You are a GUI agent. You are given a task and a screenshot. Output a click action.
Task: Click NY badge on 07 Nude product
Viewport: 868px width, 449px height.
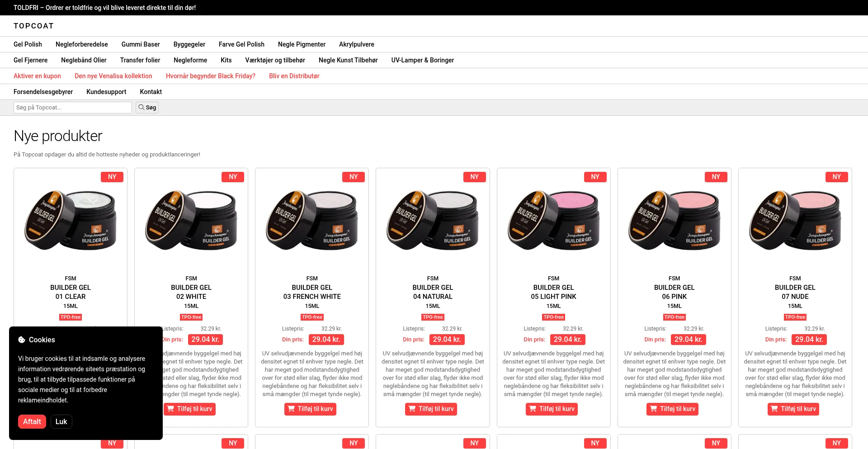point(836,177)
